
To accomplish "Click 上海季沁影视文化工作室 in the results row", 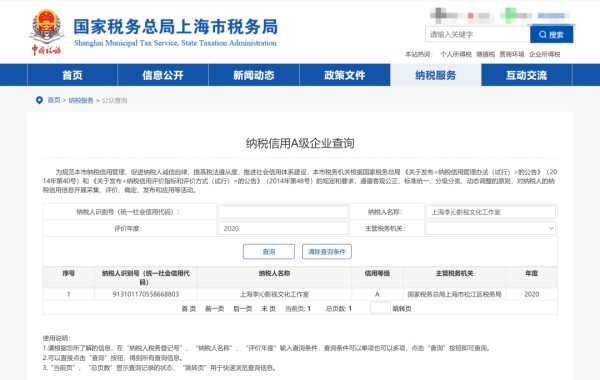I will tap(274, 294).
